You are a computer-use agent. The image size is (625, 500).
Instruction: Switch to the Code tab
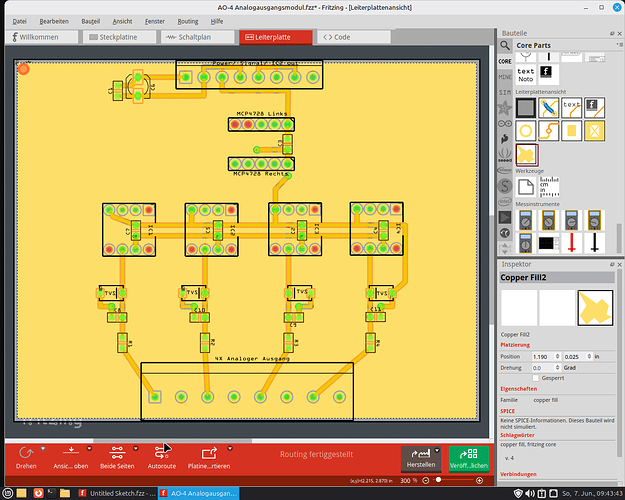(x=353, y=37)
